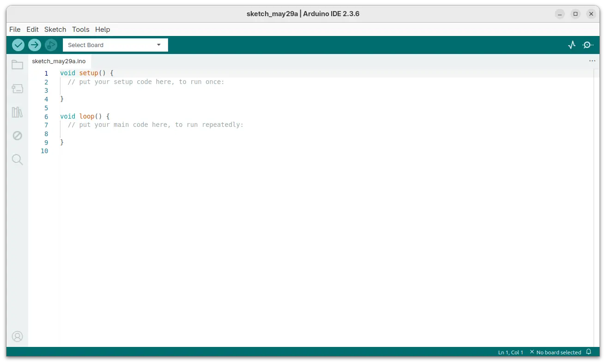Open the Serial Plotter
606x364 pixels.
[572, 45]
